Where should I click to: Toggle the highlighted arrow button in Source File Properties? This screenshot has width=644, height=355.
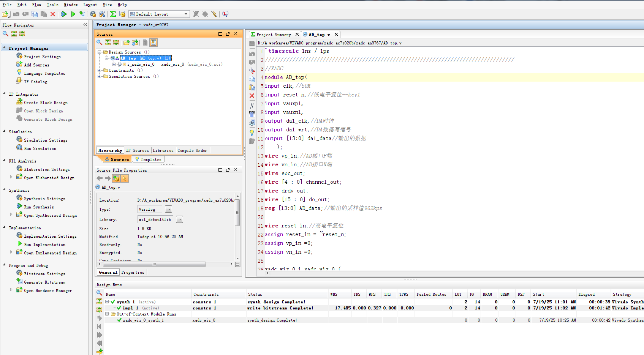pos(124,178)
